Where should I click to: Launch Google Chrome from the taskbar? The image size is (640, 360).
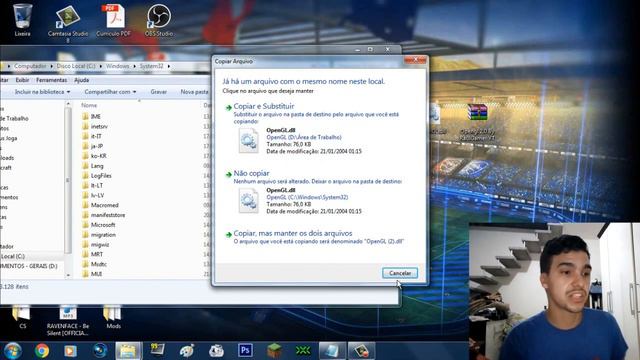42,351
